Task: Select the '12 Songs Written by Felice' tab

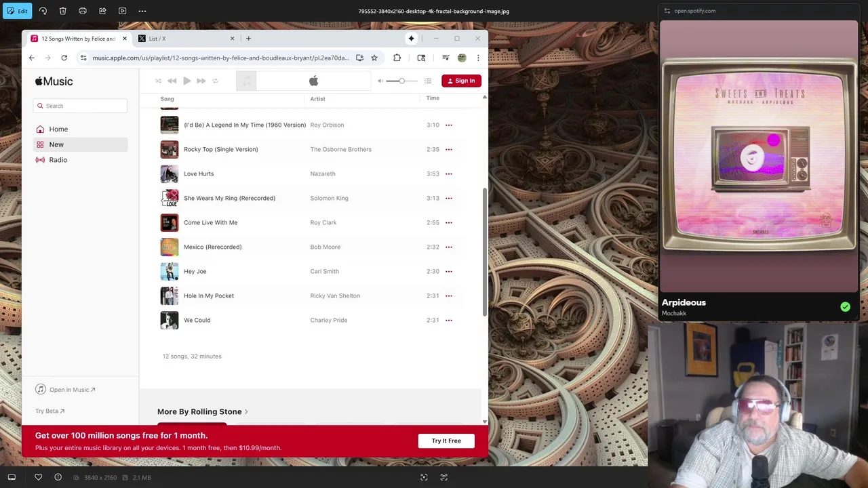Action: (x=78, y=39)
